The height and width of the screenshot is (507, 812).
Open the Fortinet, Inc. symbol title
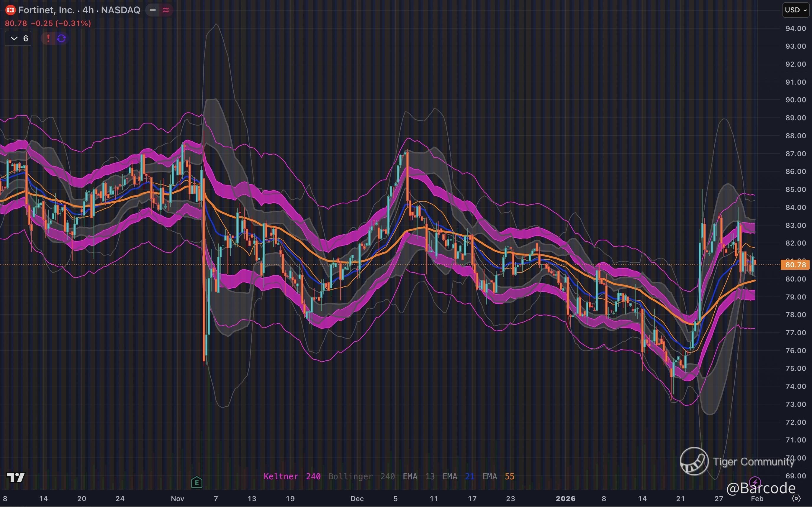[x=46, y=10]
